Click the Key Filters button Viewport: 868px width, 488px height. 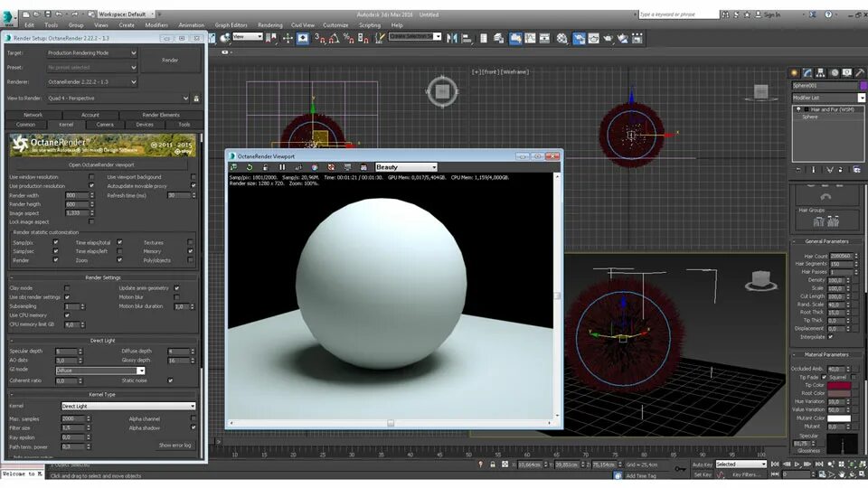[744, 474]
